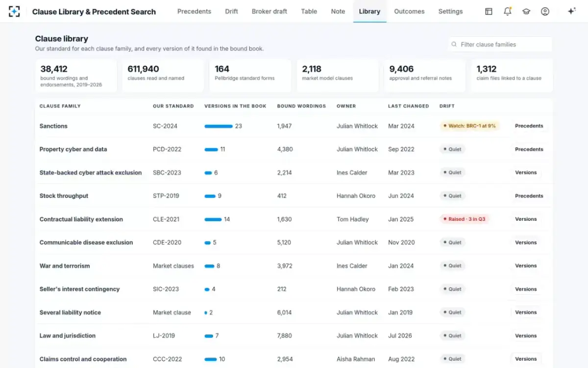View Versions for War and terrorism
This screenshot has height=368, width=588.
point(526,266)
